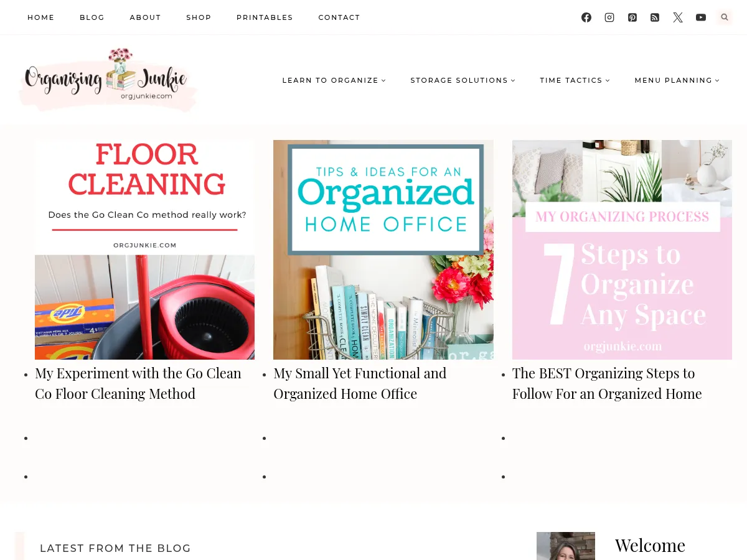Expand the Time Tactics menu
The height and width of the screenshot is (560, 747).
click(575, 80)
